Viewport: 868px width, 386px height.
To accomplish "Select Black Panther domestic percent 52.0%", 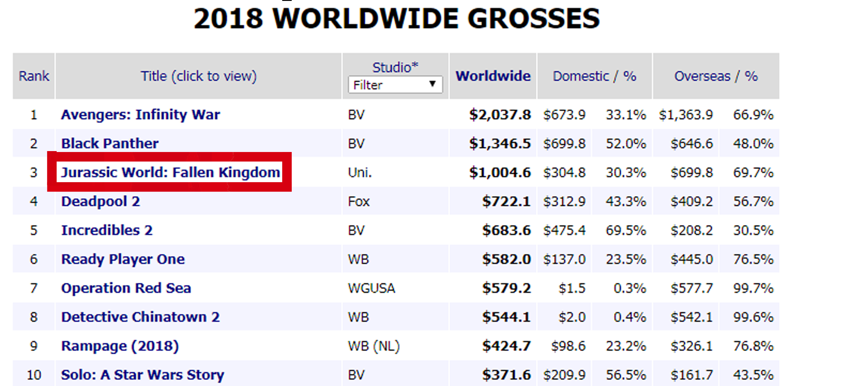I will (626, 144).
